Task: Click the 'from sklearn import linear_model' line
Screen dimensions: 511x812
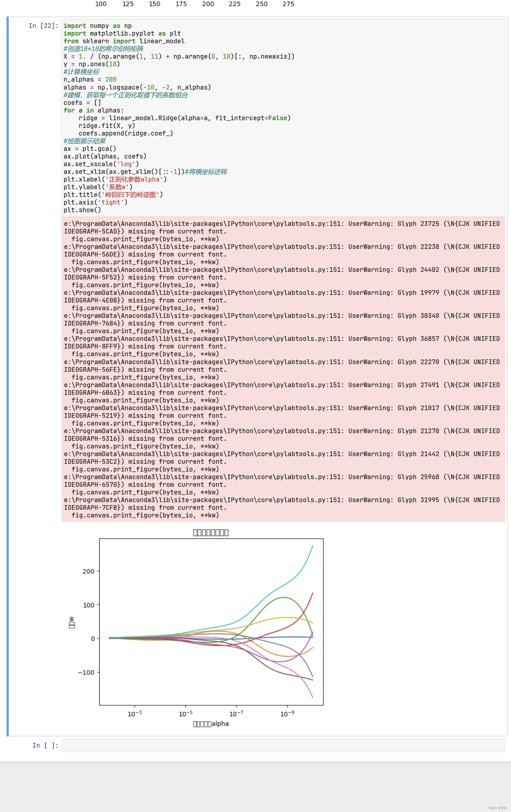Action: click(124, 41)
